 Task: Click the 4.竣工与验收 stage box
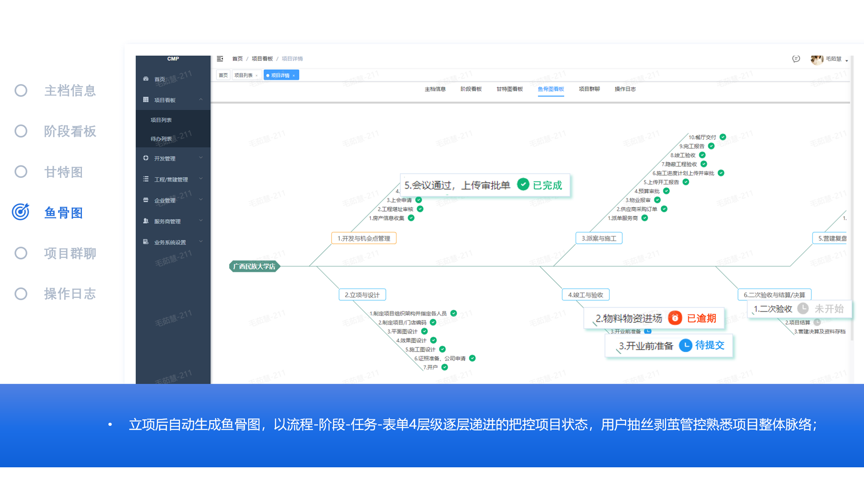pos(586,295)
